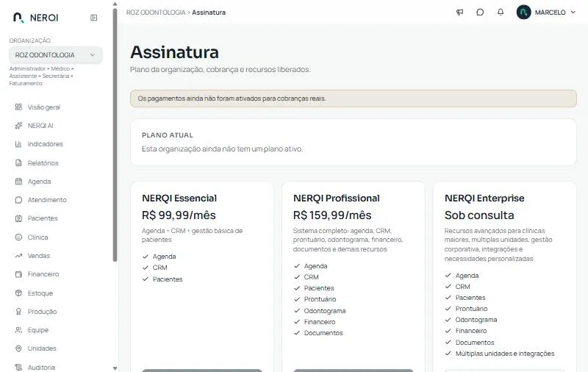
Task: Open the announcements megaphone icon
Action: 460,12
